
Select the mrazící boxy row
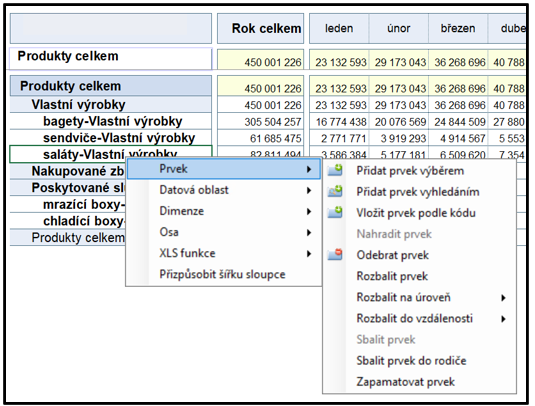pyautogui.click(x=68, y=204)
